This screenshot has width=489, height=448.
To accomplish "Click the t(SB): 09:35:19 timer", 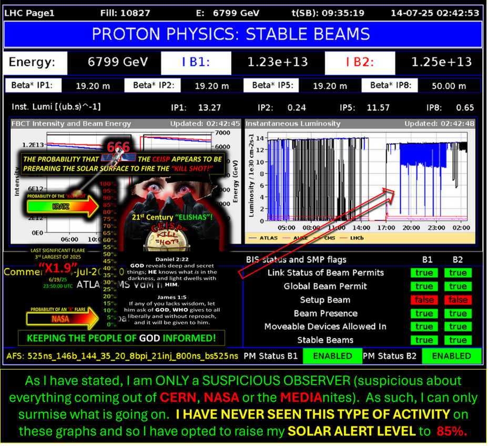I will pyautogui.click(x=328, y=13).
